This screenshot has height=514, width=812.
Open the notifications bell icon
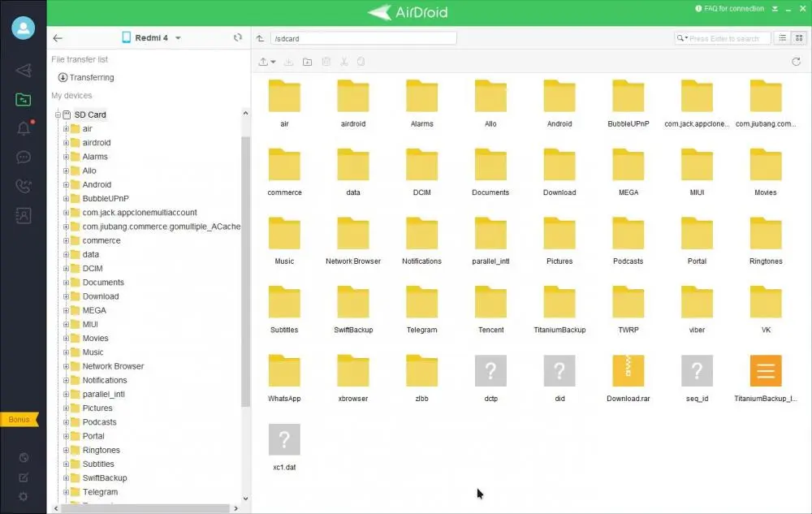tap(24, 128)
